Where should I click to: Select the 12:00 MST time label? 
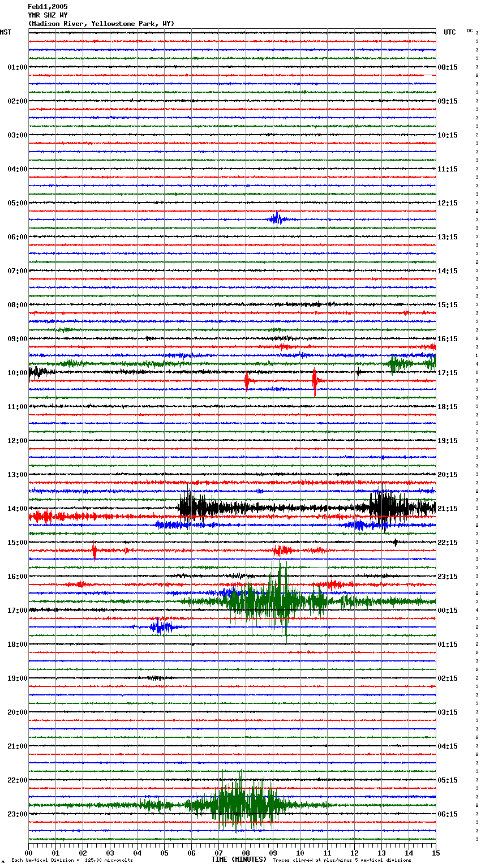click(x=18, y=441)
